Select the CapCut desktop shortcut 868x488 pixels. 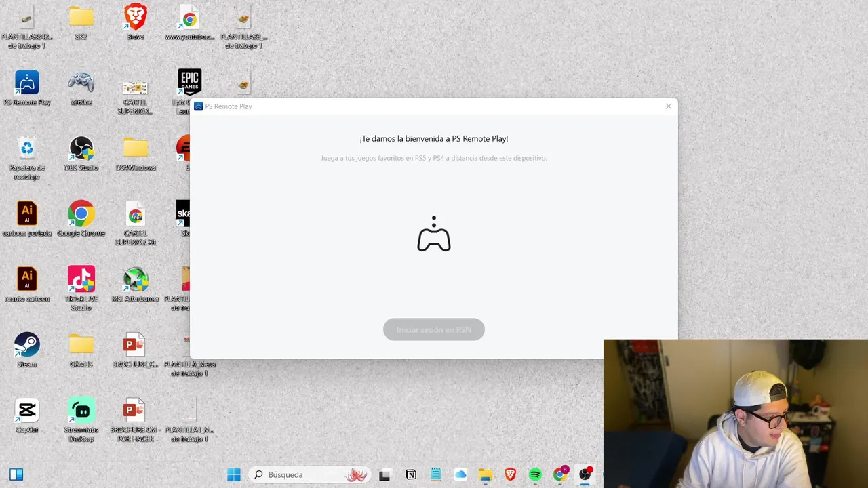pos(27,416)
